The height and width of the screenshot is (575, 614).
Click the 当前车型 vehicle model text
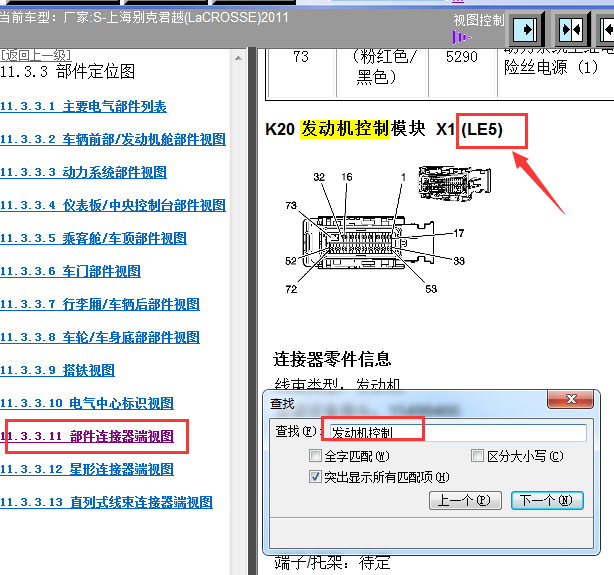(x=144, y=18)
